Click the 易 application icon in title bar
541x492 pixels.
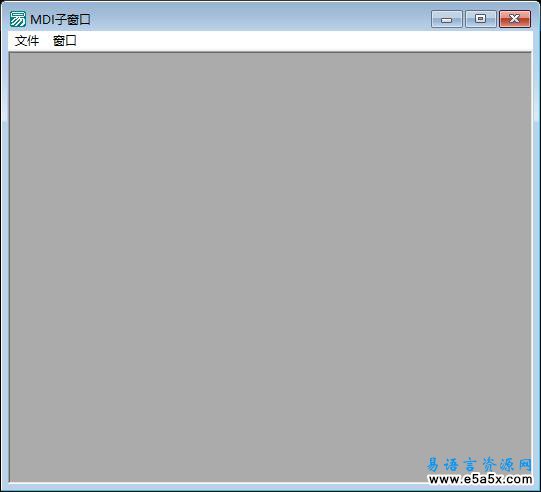tap(18, 19)
